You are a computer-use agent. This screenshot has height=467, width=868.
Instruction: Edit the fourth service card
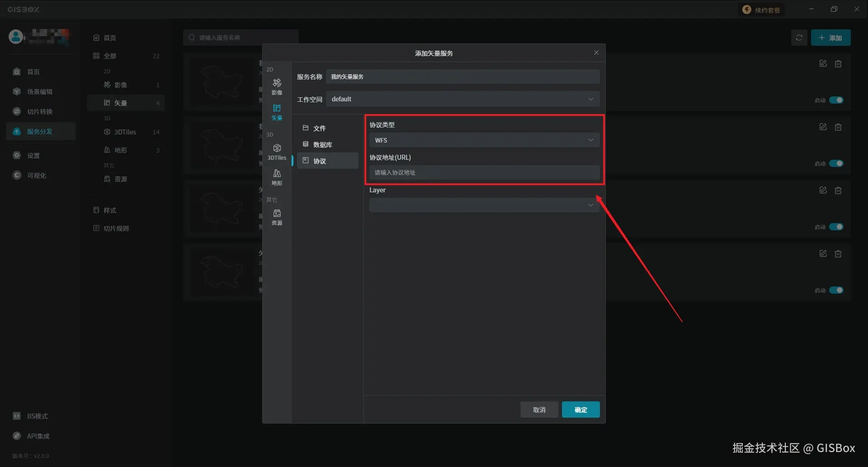tap(823, 254)
